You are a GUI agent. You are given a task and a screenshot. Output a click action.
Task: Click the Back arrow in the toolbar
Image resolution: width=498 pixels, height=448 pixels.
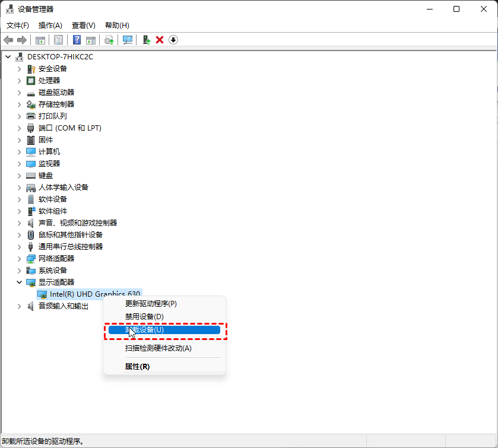(8, 40)
